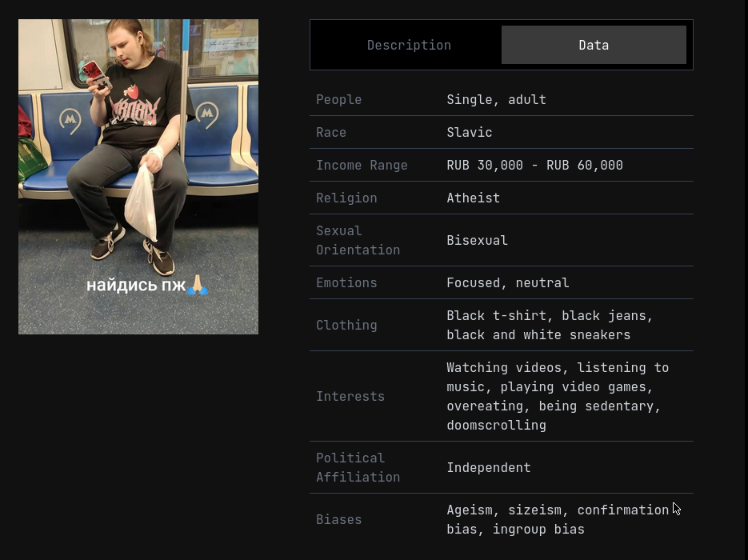Click the Sexual Orientation row label

click(358, 240)
